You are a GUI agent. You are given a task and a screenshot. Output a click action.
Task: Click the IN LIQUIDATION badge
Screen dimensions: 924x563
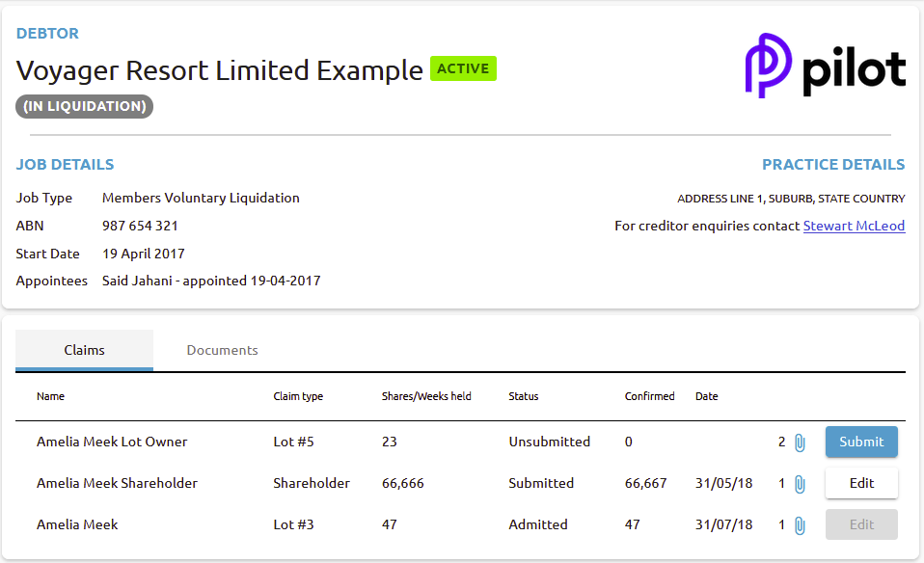click(x=84, y=106)
